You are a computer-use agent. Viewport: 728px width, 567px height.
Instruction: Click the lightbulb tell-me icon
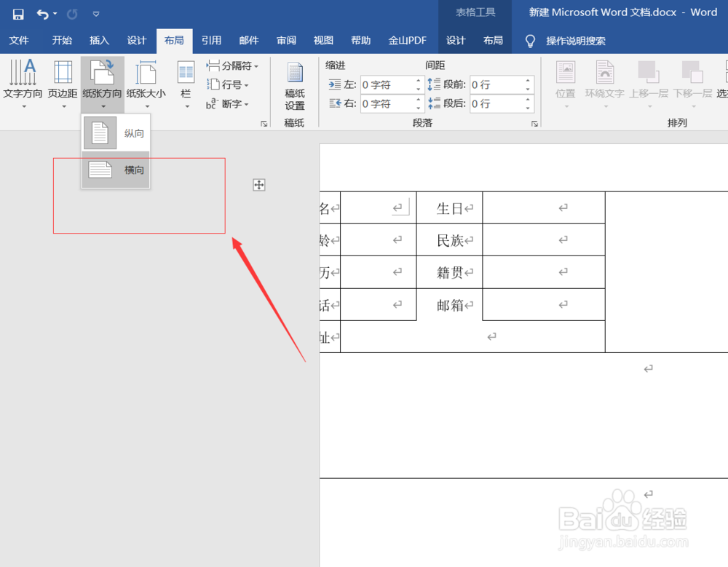coord(530,41)
